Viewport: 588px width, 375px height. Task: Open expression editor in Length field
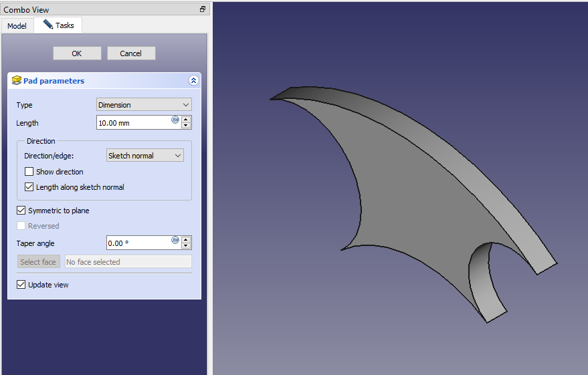tap(175, 120)
